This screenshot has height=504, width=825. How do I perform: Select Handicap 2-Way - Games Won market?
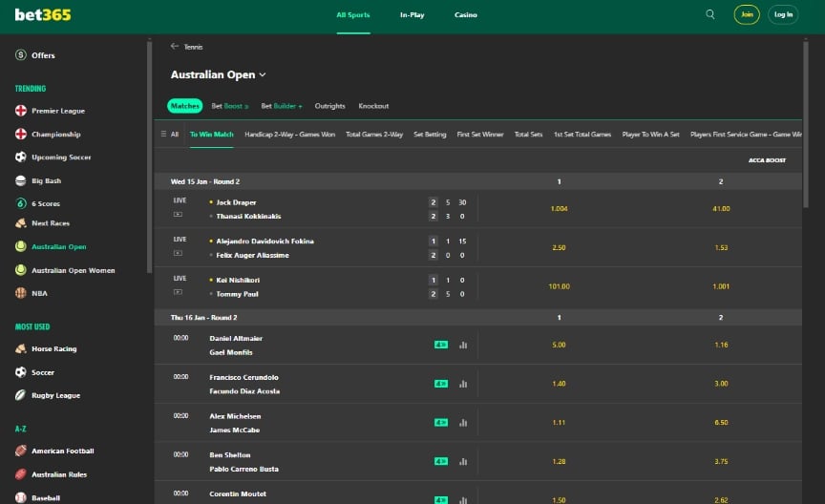290,135
